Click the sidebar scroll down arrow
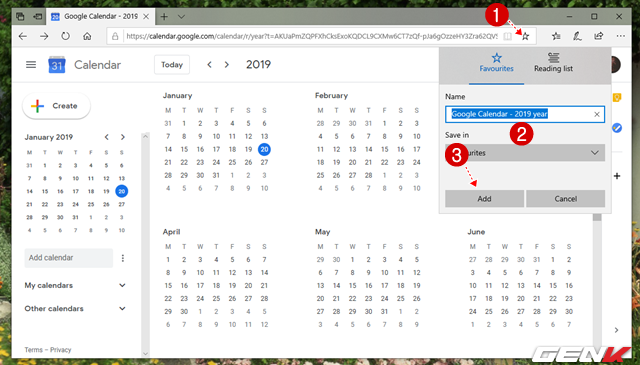The height and width of the screenshot is (365, 640). (x=145, y=353)
